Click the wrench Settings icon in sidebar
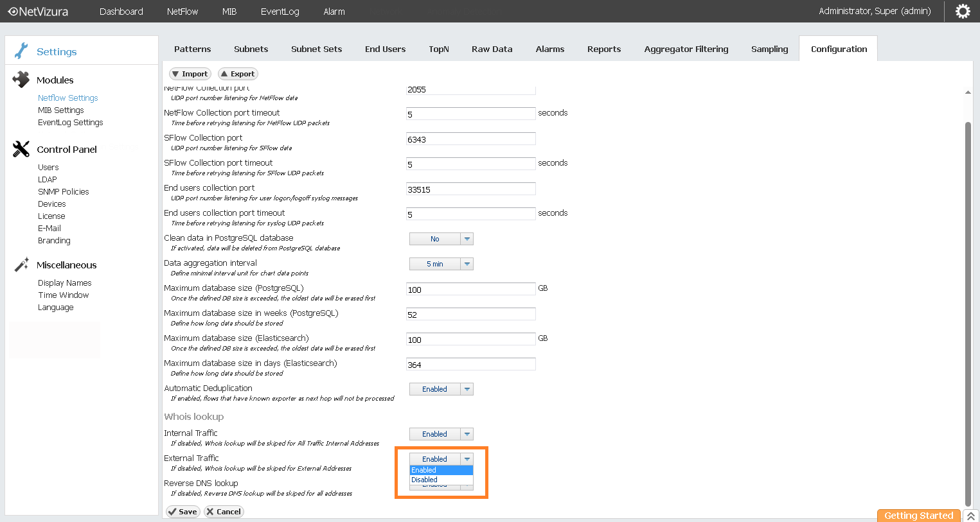 click(21, 51)
